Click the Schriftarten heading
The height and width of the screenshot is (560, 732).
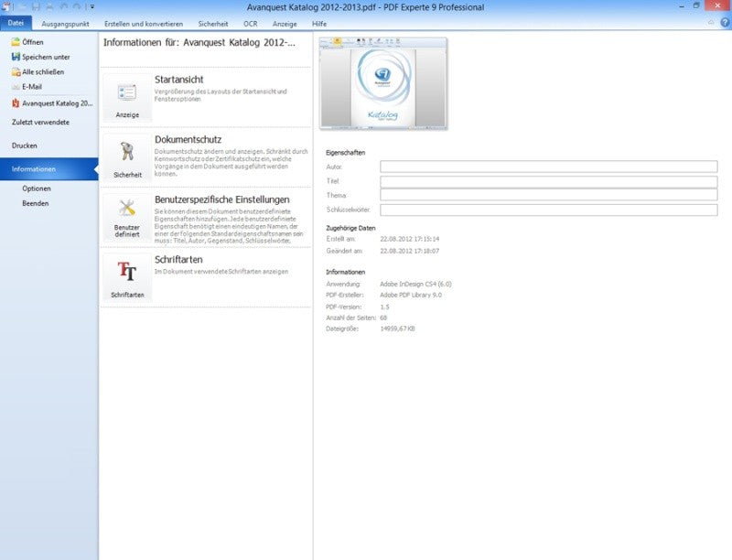178,260
